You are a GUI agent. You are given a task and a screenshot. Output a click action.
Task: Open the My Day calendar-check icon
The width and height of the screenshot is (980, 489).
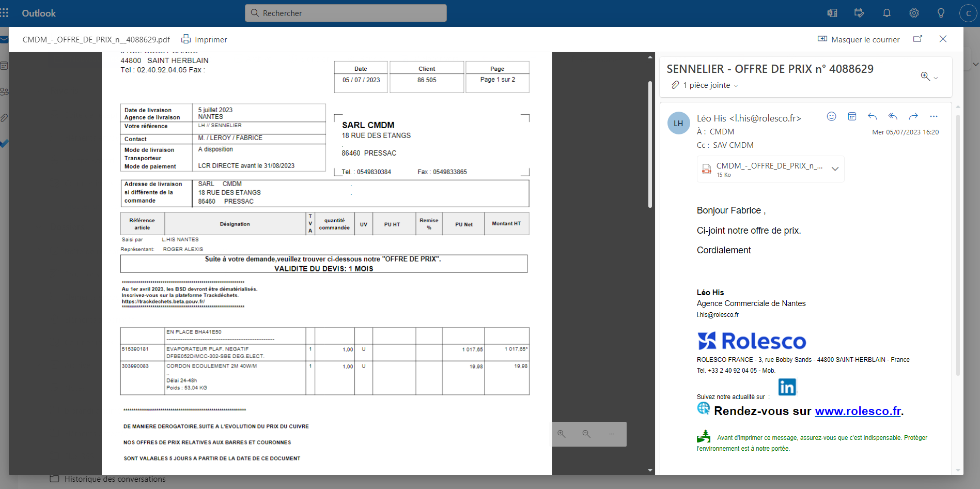pyautogui.click(x=860, y=13)
